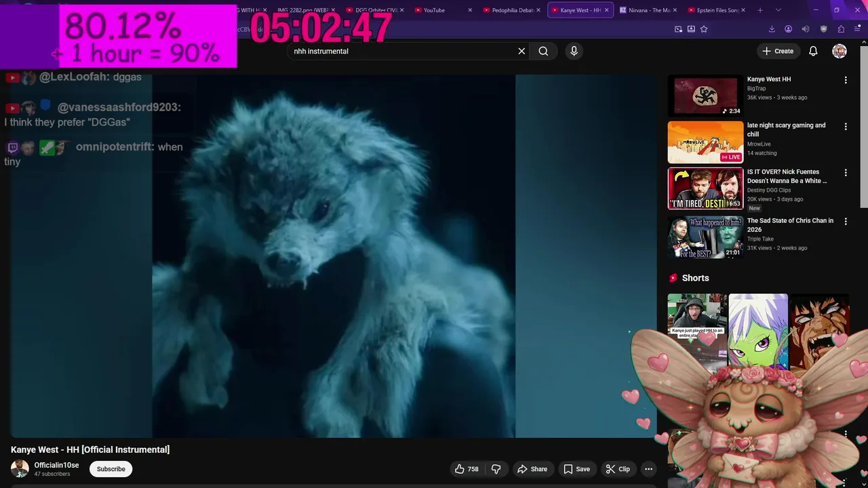Viewport: 868px width, 488px height.
Task: Clear the search box with the X
Action: click(x=521, y=51)
